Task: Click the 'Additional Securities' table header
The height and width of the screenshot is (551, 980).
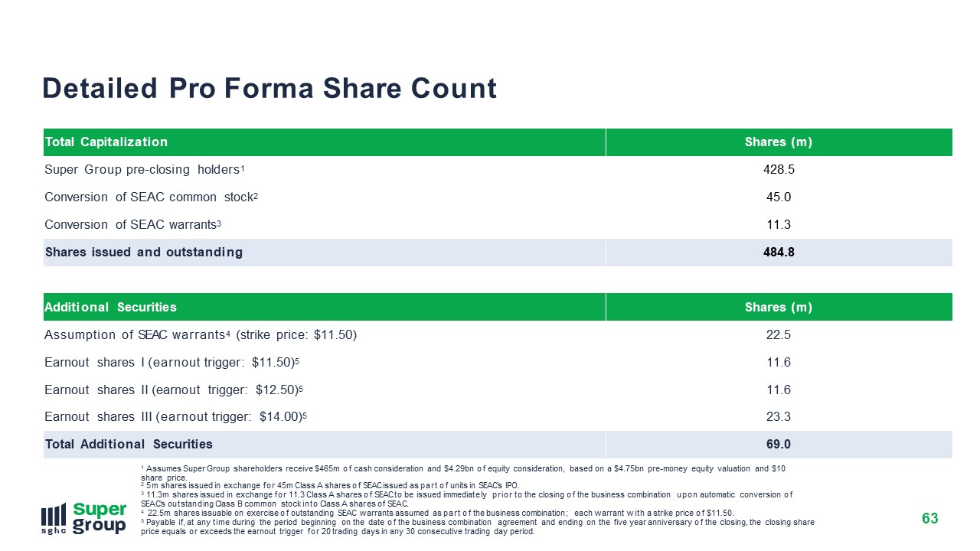Action: click(x=111, y=308)
